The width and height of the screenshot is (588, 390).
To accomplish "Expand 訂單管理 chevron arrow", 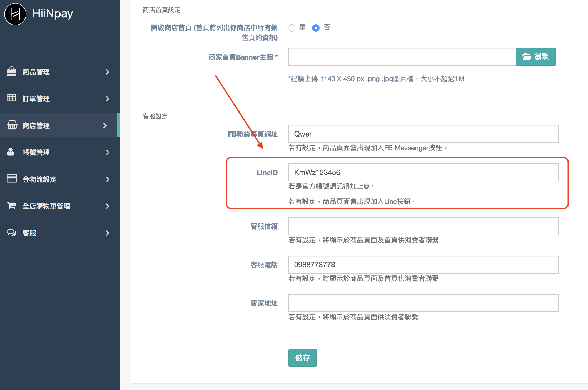I will [107, 99].
